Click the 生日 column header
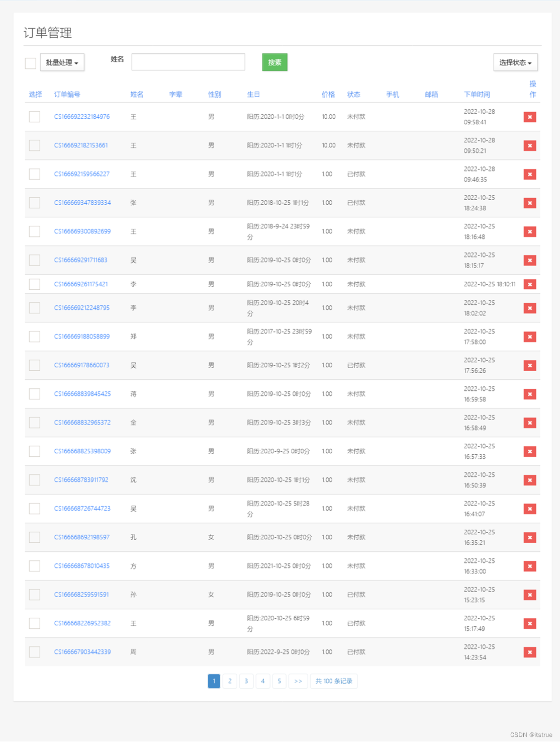 click(x=253, y=95)
